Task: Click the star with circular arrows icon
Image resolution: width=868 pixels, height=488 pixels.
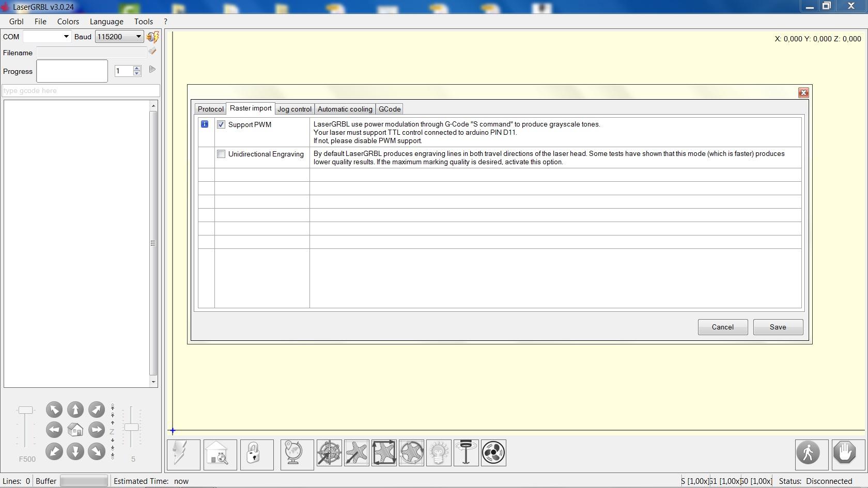Action: click(x=411, y=453)
